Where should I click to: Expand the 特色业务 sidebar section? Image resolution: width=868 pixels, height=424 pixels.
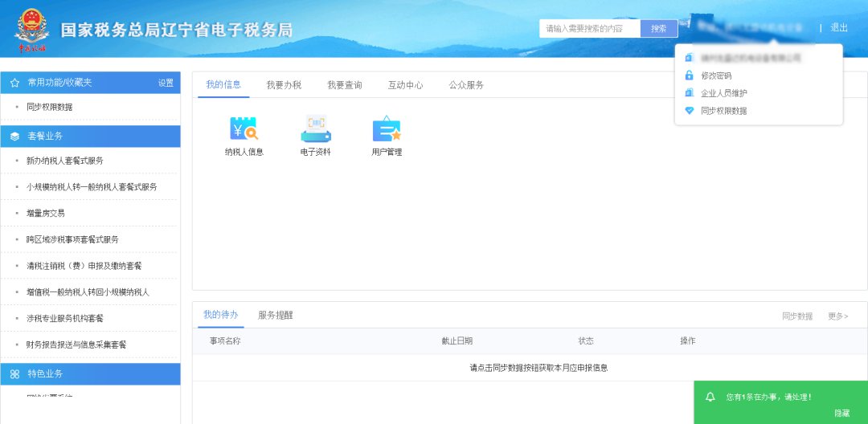pos(90,373)
